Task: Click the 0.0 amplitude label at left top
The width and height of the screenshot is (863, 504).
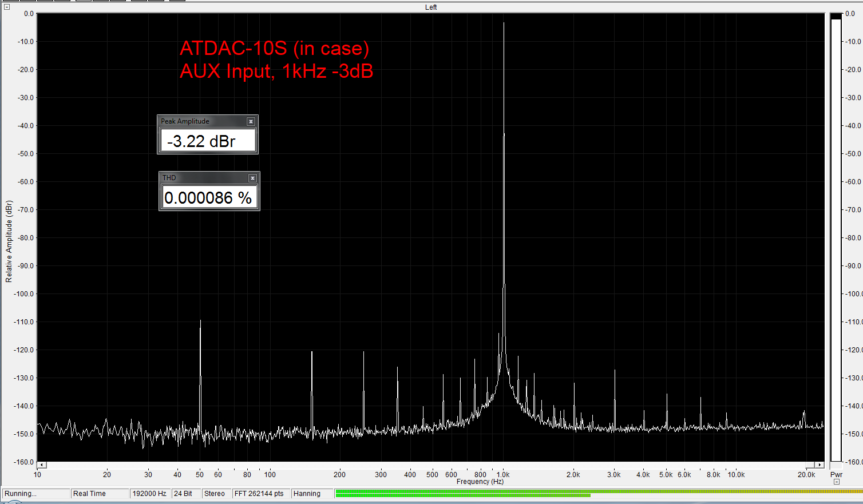Action: [29, 13]
